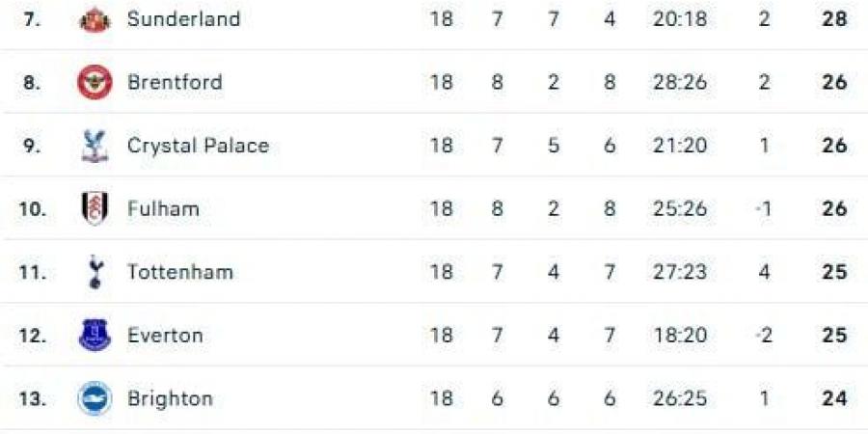Click the Brentford club crest

pyautogui.click(x=95, y=82)
